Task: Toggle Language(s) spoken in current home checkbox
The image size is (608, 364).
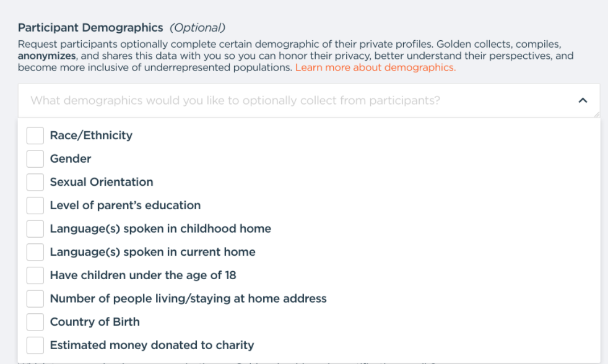Action: pyautogui.click(x=35, y=252)
